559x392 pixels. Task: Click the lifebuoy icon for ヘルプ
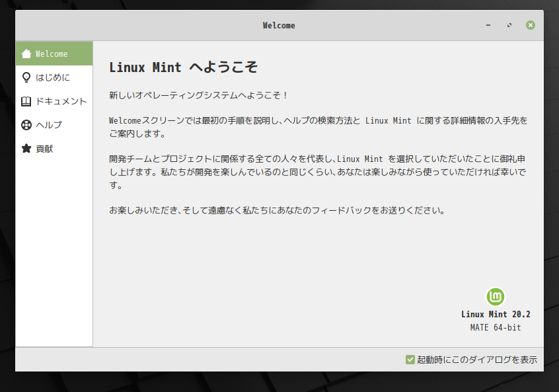pyautogui.click(x=26, y=125)
